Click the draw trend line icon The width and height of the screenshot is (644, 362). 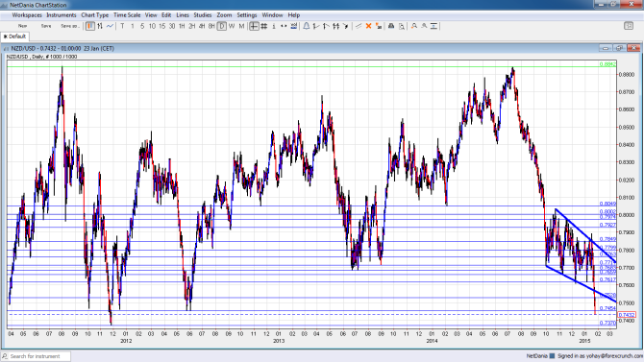359,26
